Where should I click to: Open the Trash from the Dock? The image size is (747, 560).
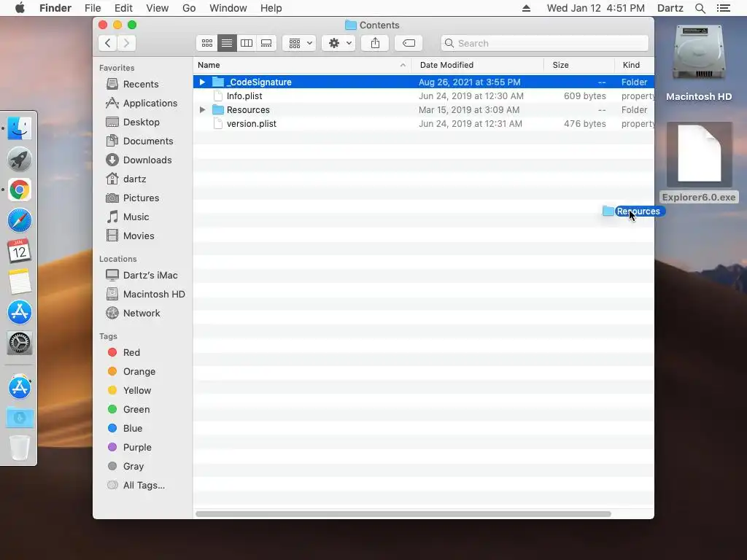pos(20,448)
